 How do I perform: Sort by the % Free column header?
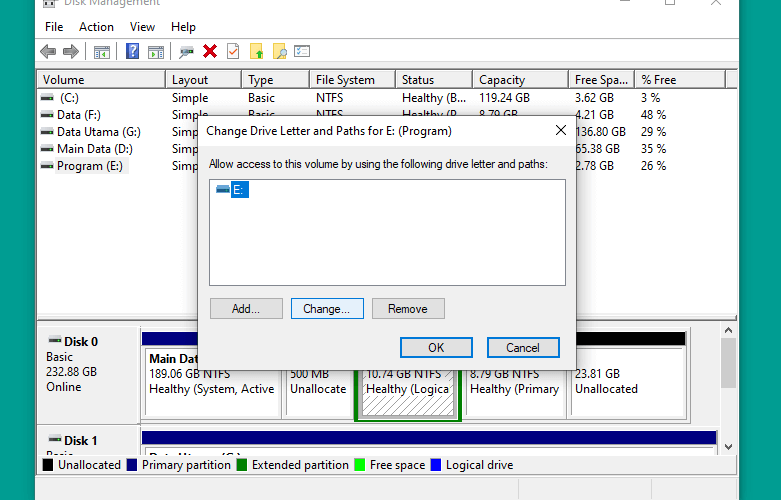coord(679,80)
